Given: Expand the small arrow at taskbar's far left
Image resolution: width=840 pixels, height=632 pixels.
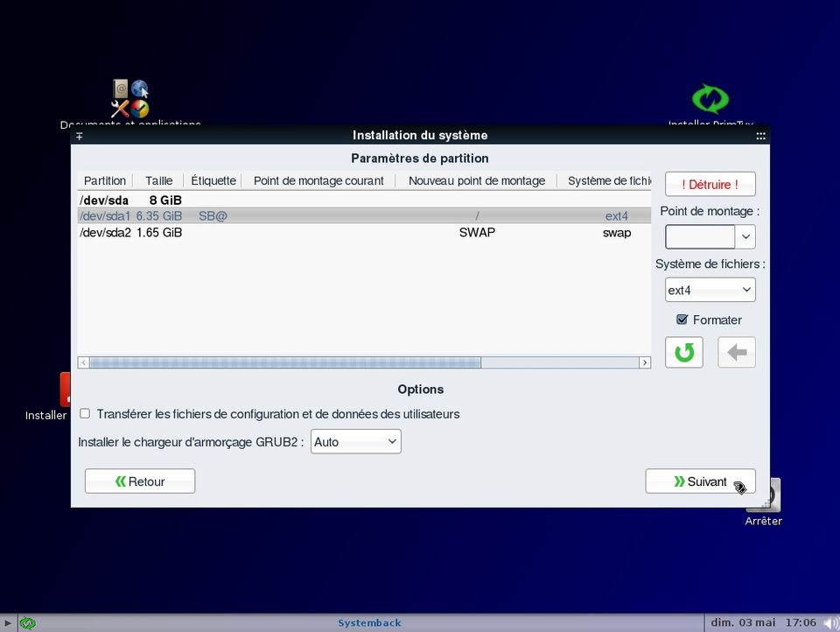Looking at the screenshot, I should (6, 622).
